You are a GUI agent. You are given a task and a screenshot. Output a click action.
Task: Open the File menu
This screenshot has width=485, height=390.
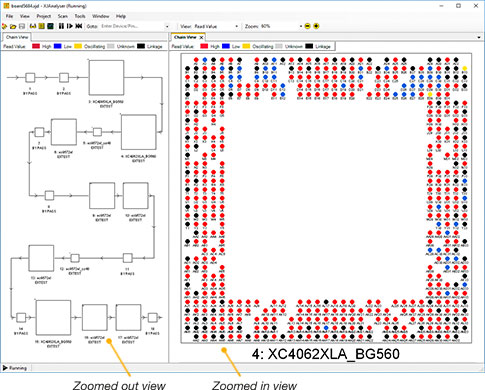(9, 16)
